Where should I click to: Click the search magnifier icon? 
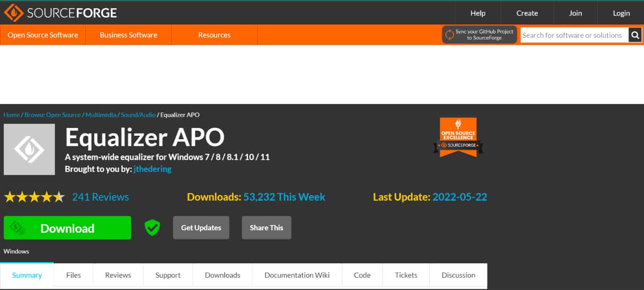pyautogui.click(x=635, y=35)
